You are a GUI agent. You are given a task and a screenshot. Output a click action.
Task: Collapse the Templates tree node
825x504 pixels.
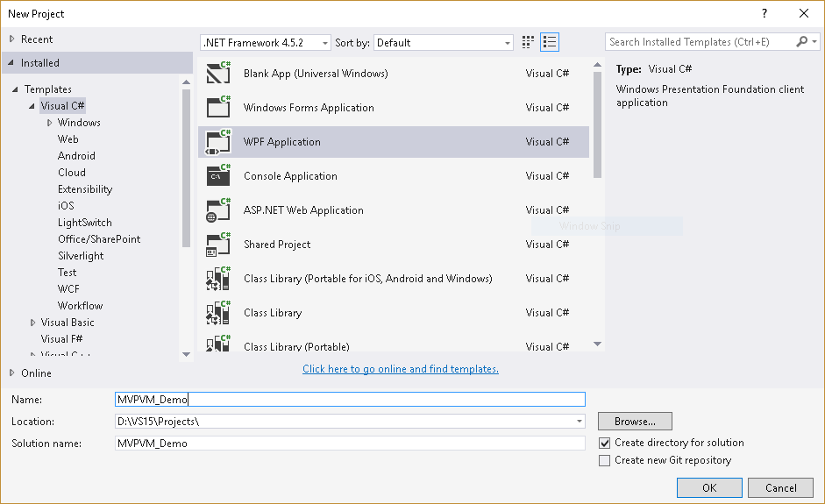pos(15,89)
